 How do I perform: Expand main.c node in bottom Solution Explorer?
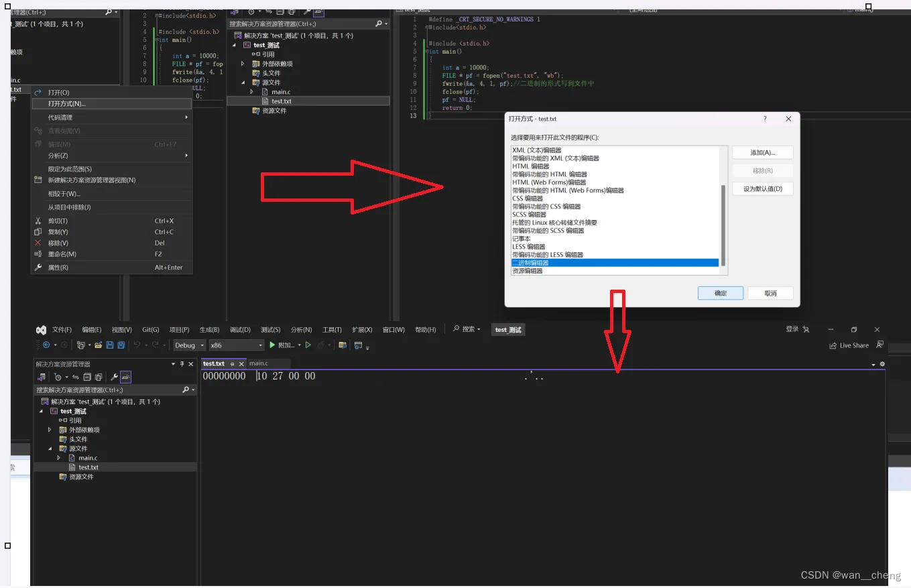[x=59, y=458]
